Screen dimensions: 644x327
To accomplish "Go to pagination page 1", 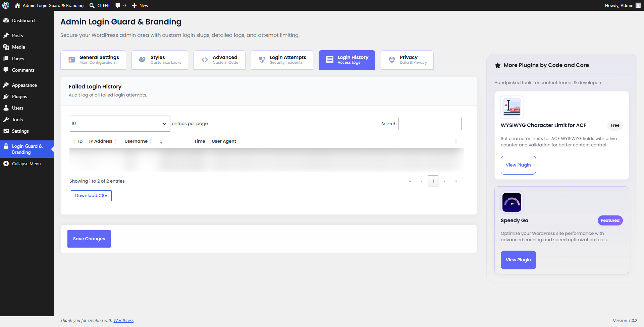I will pyautogui.click(x=433, y=181).
